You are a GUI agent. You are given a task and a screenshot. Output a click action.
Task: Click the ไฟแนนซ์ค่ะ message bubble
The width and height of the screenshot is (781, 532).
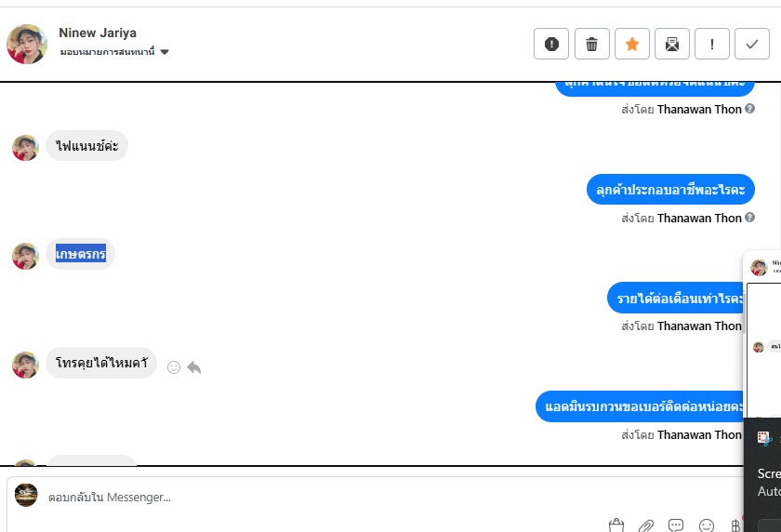coord(86,146)
